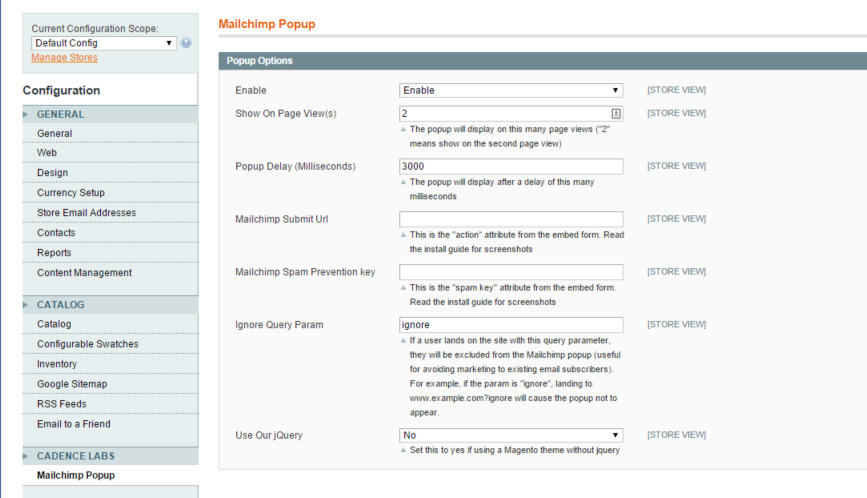
Task: Collapse the CATALOG section arrow
Action: [x=25, y=305]
